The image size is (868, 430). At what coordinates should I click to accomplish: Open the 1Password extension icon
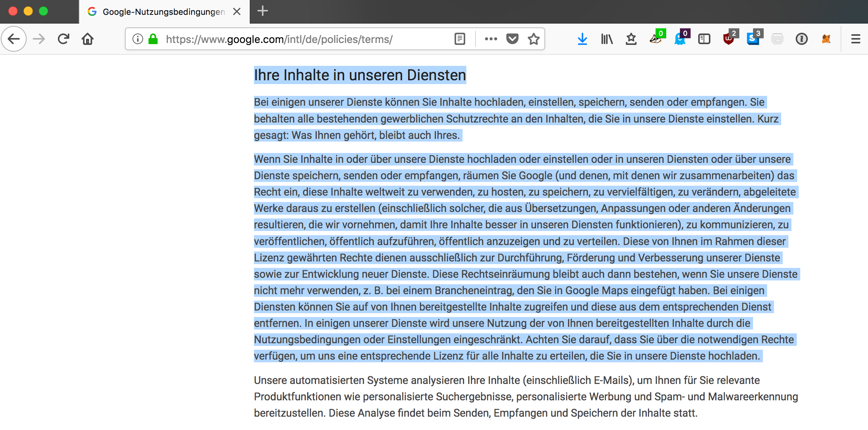point(801,39)
